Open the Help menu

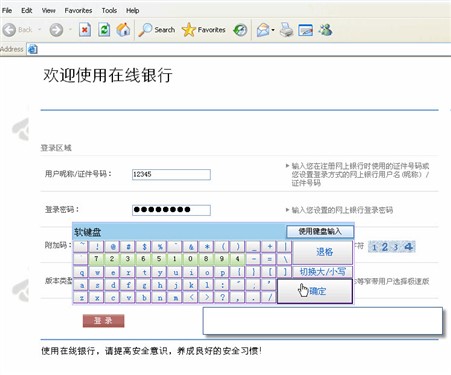point(132,11)
